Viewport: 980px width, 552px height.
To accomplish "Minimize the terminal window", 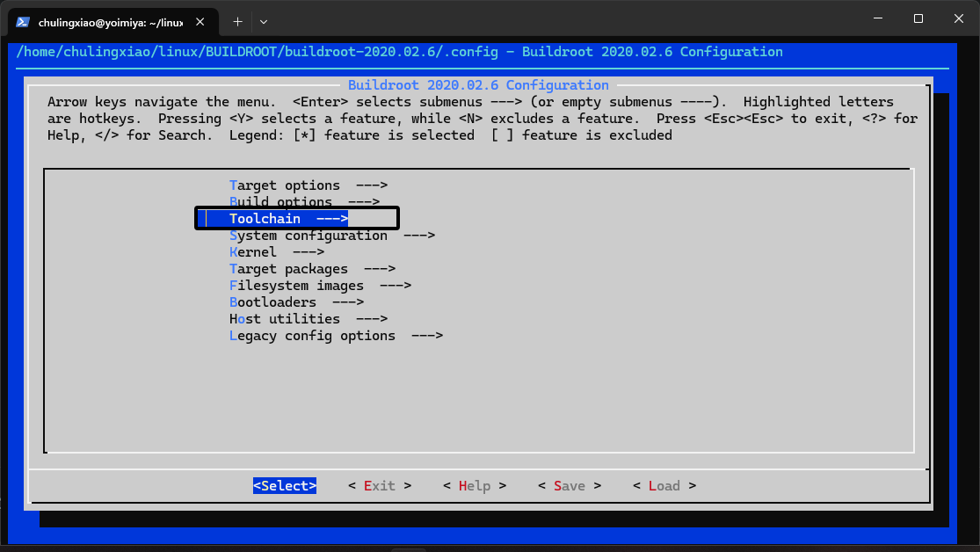I will [878, 18].
